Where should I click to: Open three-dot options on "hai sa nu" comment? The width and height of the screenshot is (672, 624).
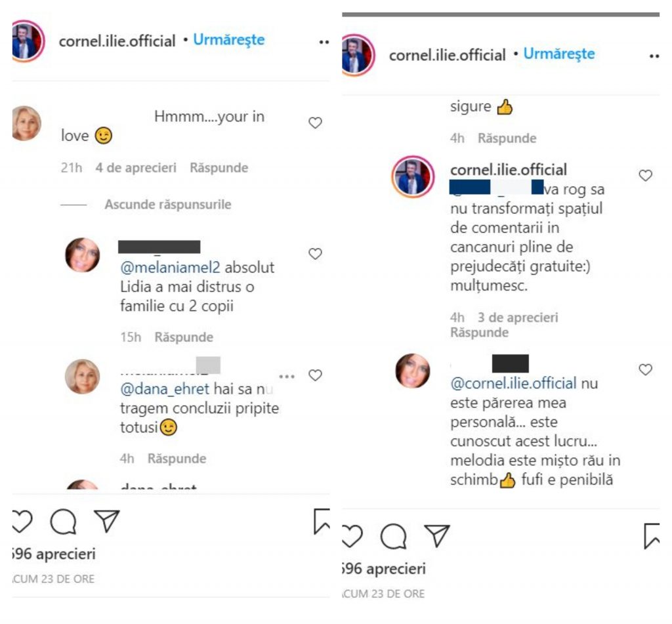pyautogui.click(x=287, y=376)
